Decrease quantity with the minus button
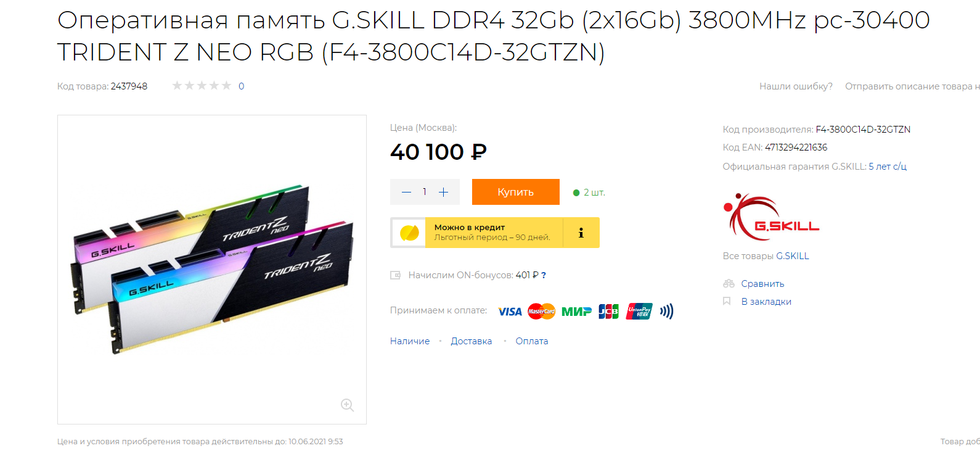Screen dimensions: 980x472 click(x=406, y=192)
